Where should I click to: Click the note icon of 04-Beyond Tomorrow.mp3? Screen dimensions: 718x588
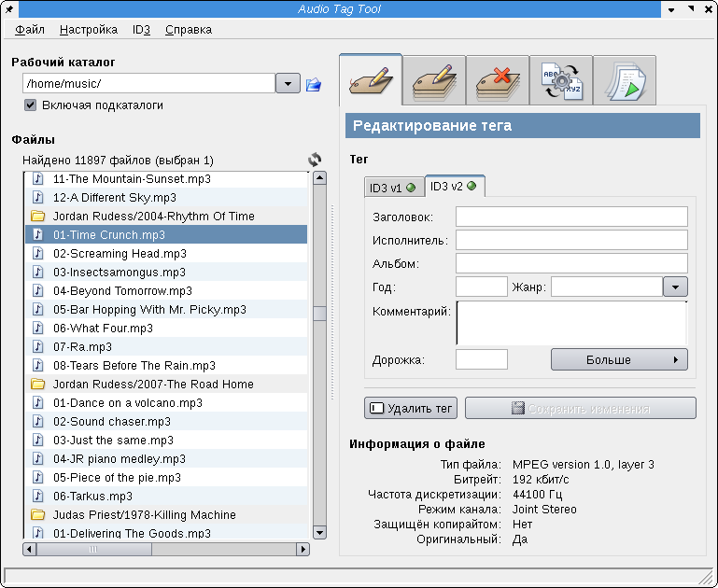coord(38,290)
